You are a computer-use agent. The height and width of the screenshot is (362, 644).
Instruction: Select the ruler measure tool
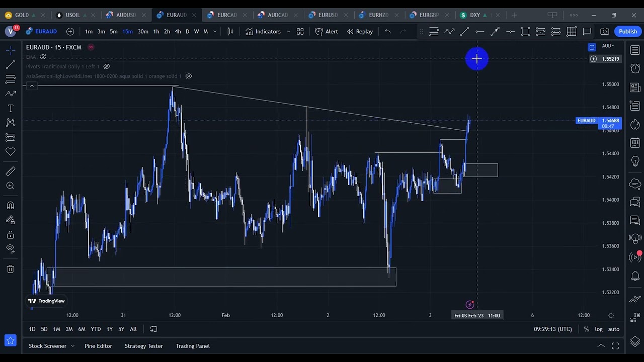[10, 171]
